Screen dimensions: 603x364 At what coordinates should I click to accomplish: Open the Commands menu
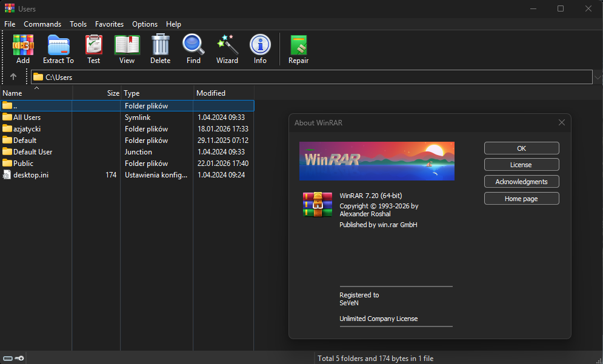42,24
